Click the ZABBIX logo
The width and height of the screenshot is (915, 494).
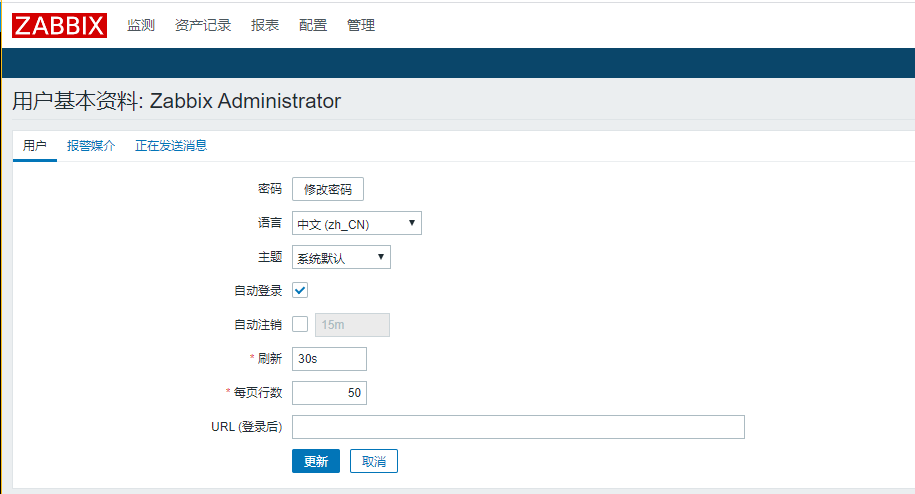[x=59, y=25]
